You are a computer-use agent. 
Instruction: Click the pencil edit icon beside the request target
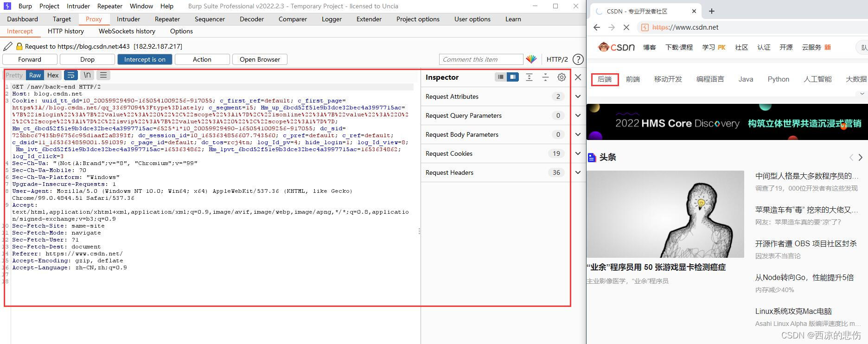[8, 46]
